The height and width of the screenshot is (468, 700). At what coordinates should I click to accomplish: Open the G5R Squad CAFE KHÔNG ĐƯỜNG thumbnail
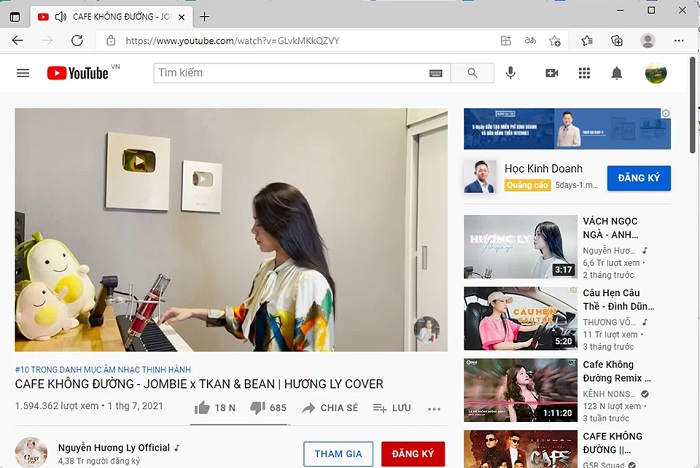coord(521,449)
